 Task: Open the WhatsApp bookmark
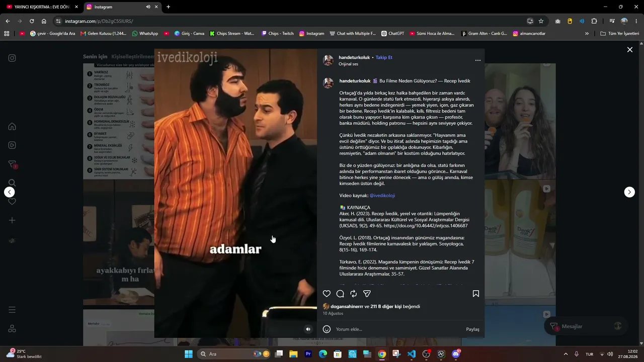click(x=145, y=34)
